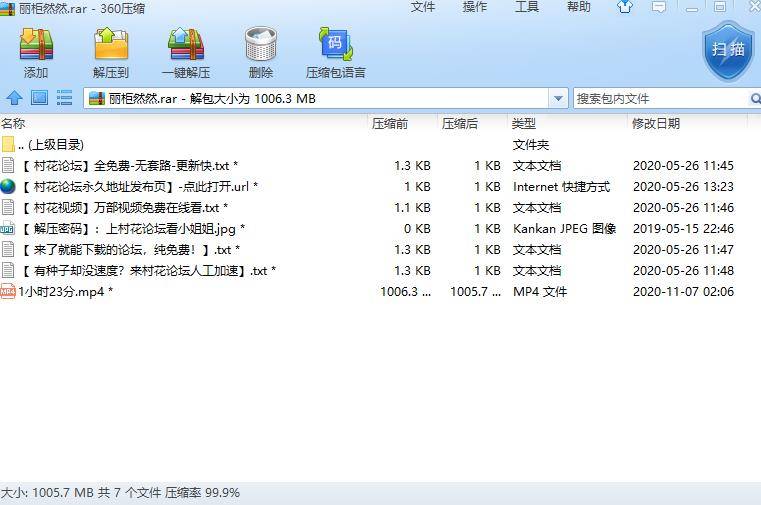The width and height of the screenshot is (761, 505).
Task: Open the 操作 (Operation) menu
Action: (x=475, y=7)
